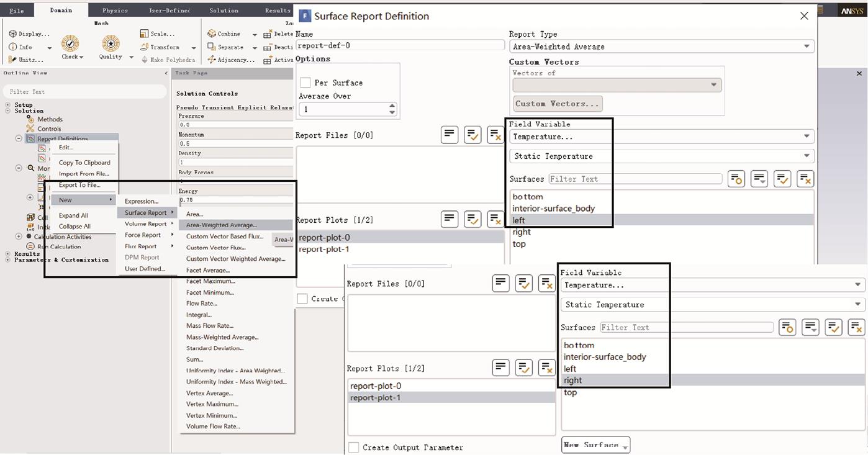Tick Create Output Parameter checkbox in lower overlay

click(354, 448)
